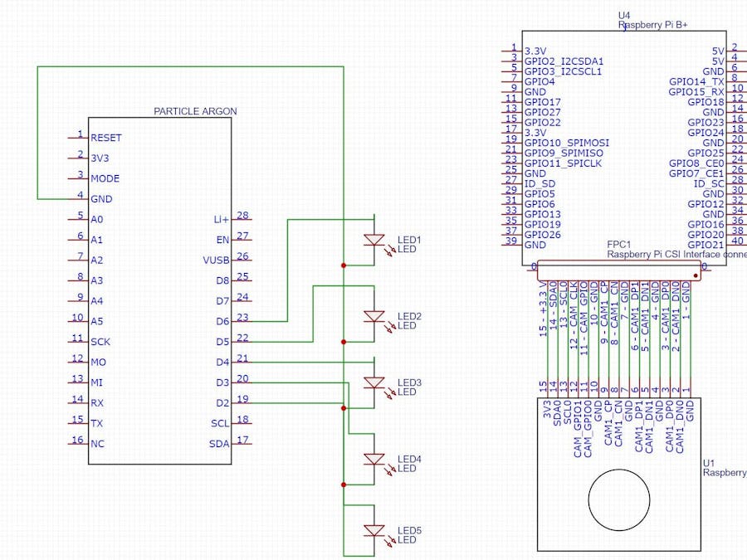Select the Li+ pin label
Image resolution: width=747 pixels, height=560 pixels.
pyautogui.click(x=222, y=220)
